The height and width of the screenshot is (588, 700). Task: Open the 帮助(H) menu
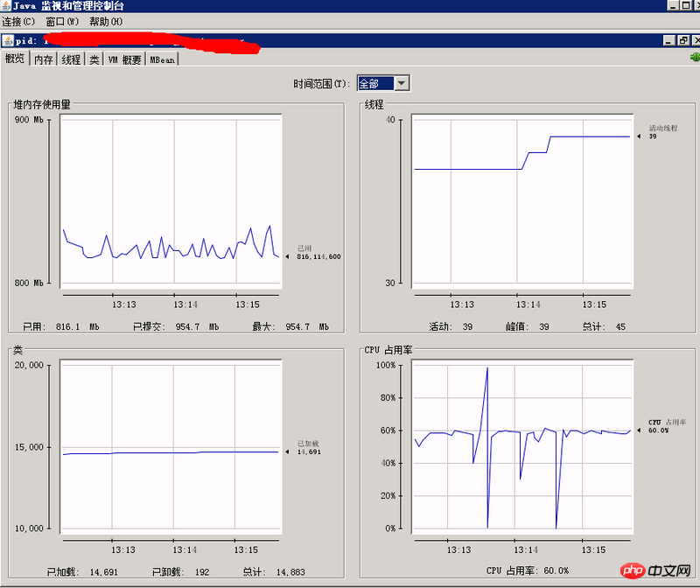coord(106,21)
